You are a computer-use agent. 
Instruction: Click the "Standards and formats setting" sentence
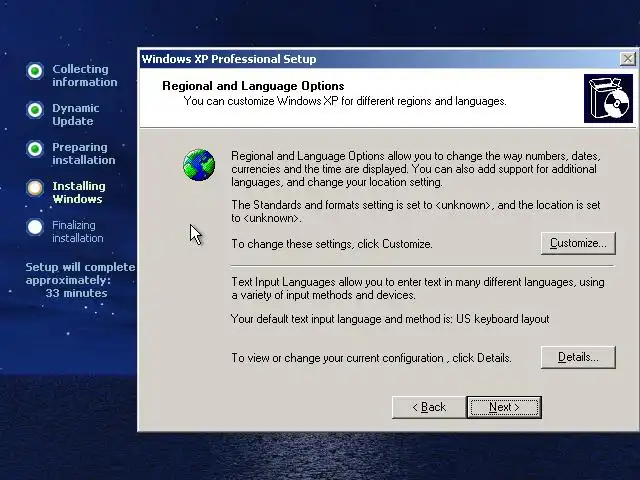point(416,211)
